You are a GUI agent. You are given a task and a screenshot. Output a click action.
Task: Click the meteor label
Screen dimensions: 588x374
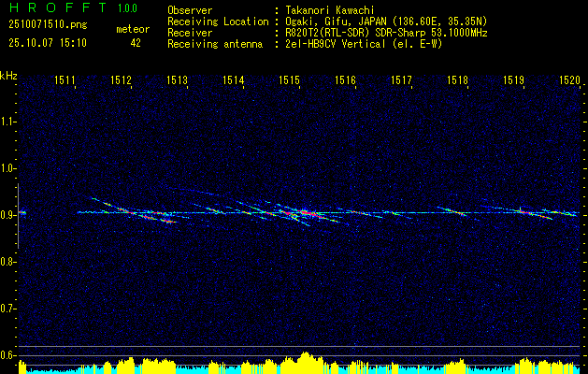133,29
